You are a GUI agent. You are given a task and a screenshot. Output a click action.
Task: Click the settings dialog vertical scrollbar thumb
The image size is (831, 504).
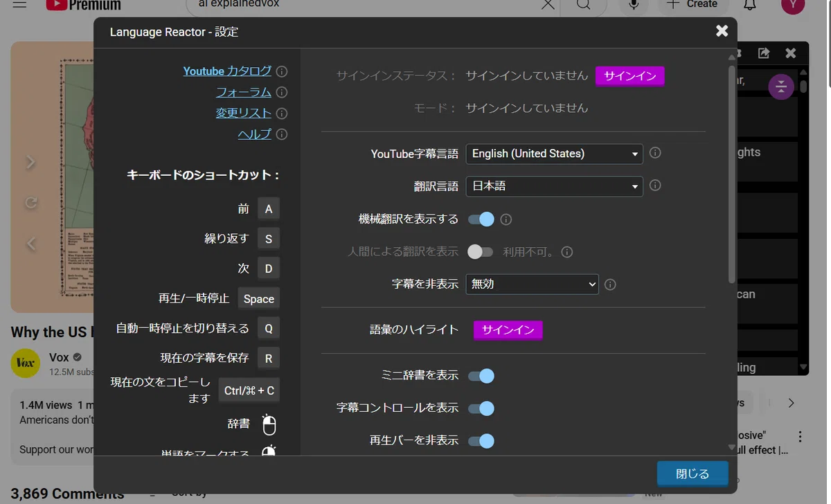tap(732, 173)
